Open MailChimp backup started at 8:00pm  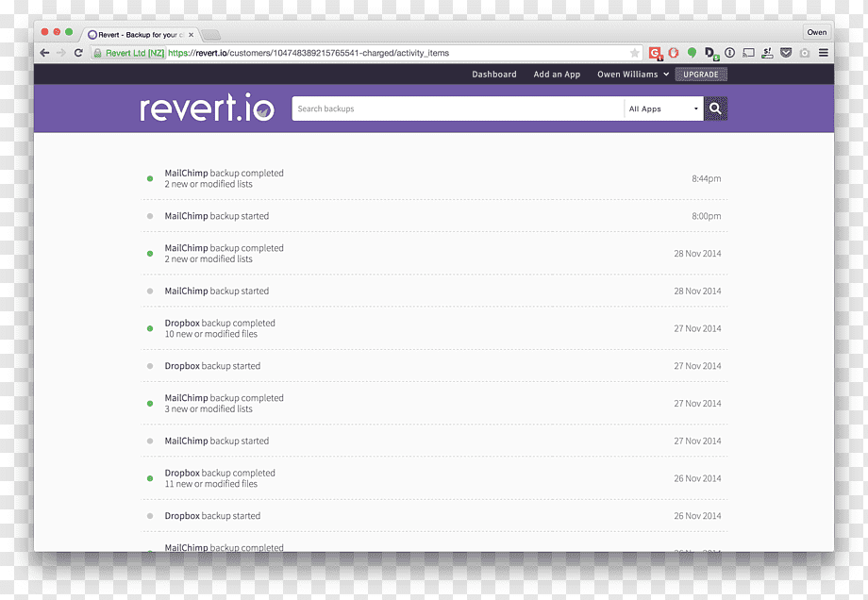tap(434, 216)
